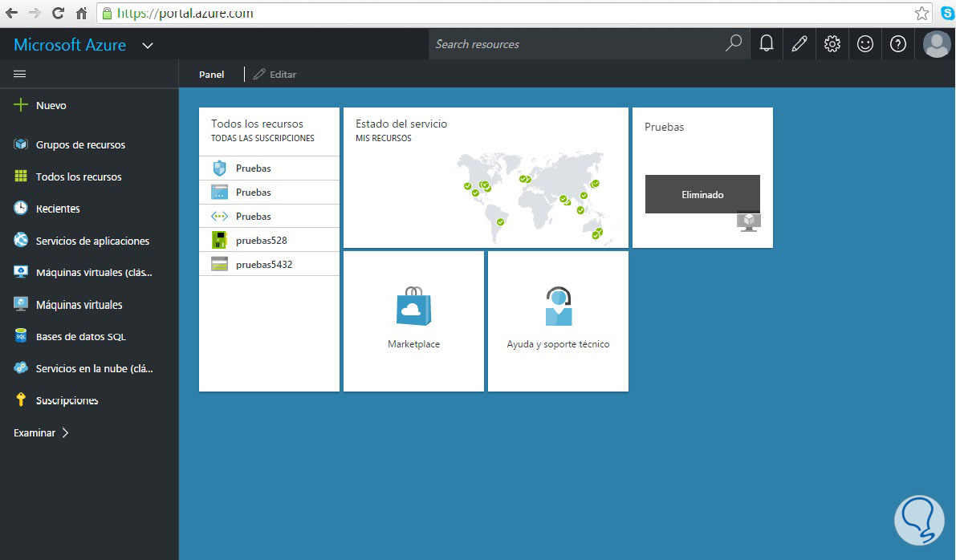Open Recientes in sidebar
Screen dimensions: 956x560
[58, 209]
